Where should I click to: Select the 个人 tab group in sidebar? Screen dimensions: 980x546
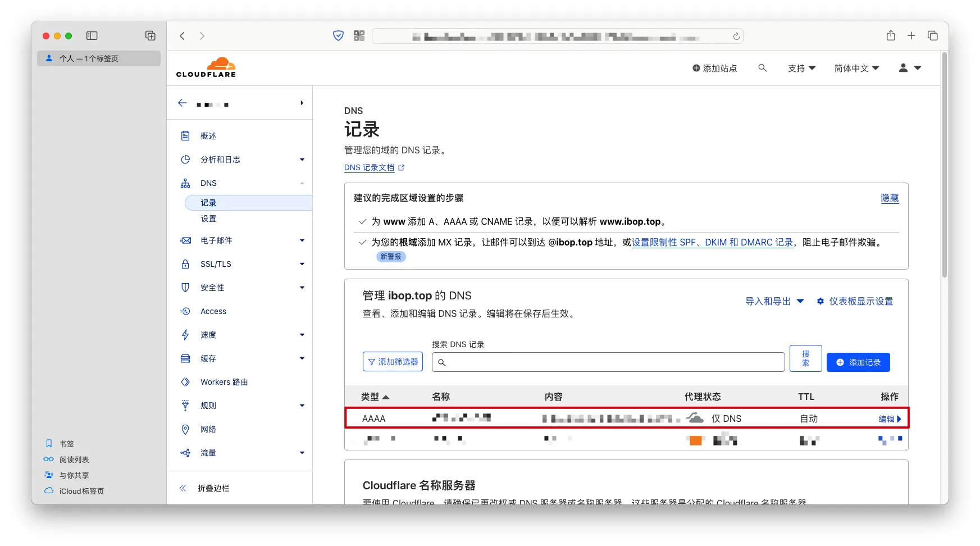99,58
